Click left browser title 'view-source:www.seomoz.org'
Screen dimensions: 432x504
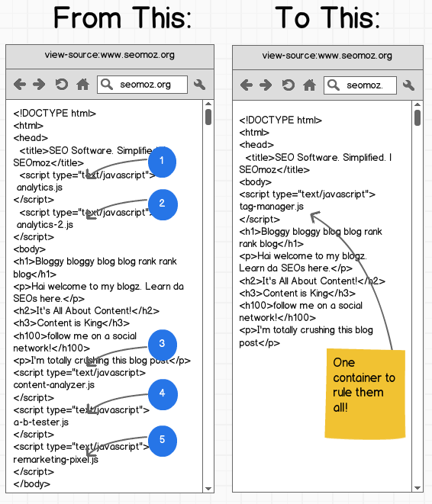110,55
